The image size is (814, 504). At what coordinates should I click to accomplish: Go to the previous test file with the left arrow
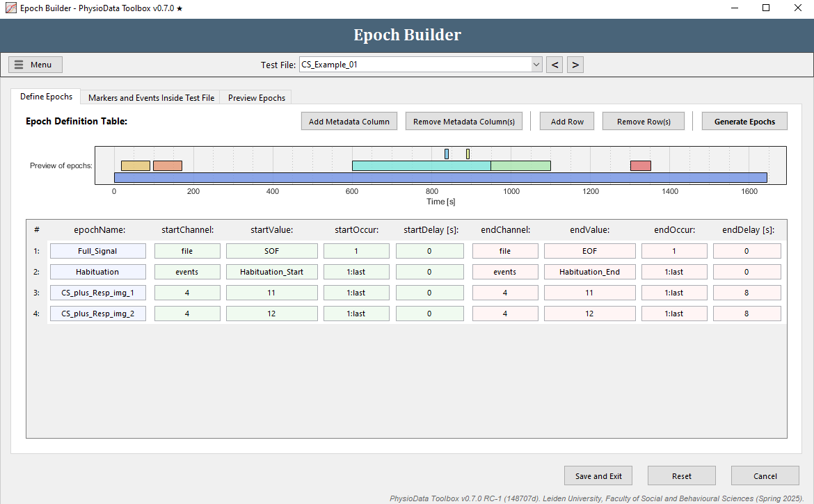[x=554, y=64]
